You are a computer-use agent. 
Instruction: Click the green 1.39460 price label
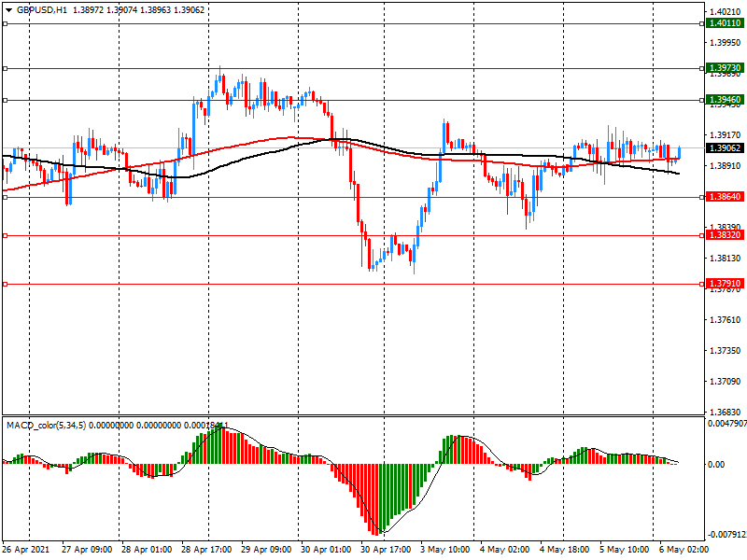(x=725, y=100)
